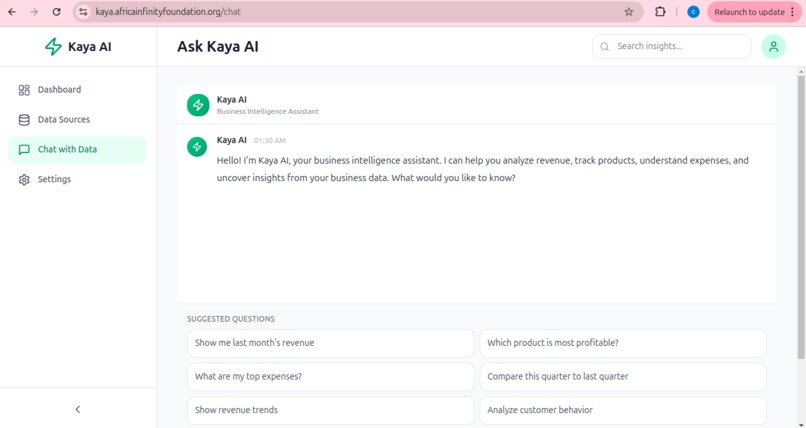The width and height of the screenshot is (806, 428).
Task: Choose Analyze customer behavior suggestion
Action: click(622, 410)
